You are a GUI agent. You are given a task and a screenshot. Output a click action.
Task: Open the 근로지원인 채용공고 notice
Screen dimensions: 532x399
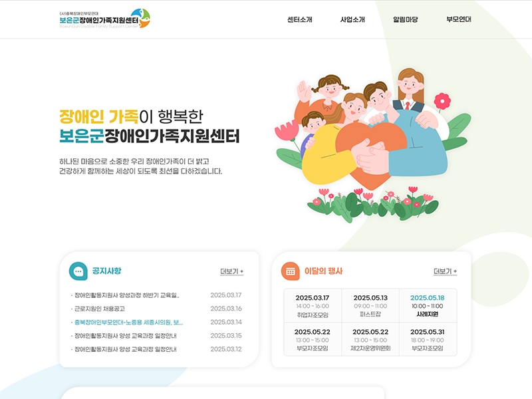tap(100, 309)
